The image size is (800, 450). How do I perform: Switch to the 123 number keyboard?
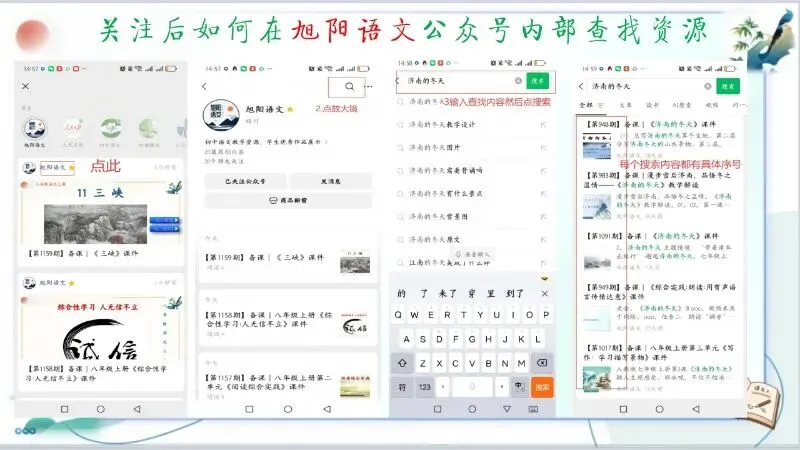coord(424,387)
